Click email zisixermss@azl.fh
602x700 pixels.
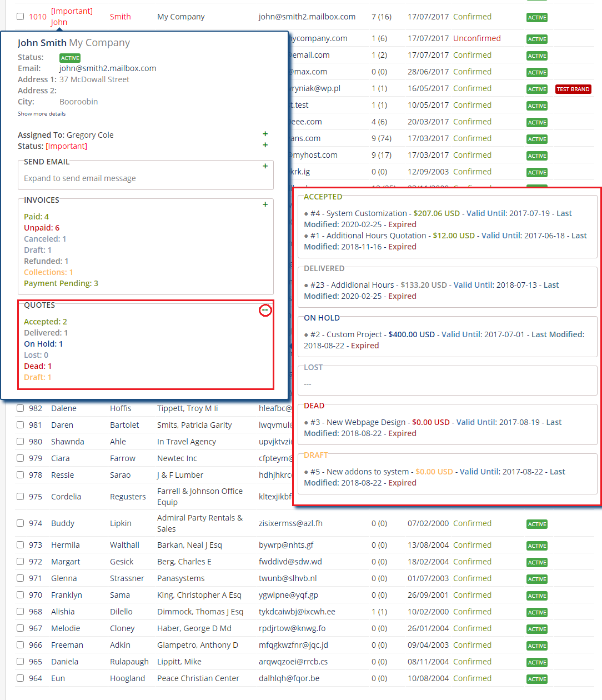click(290, 523)
